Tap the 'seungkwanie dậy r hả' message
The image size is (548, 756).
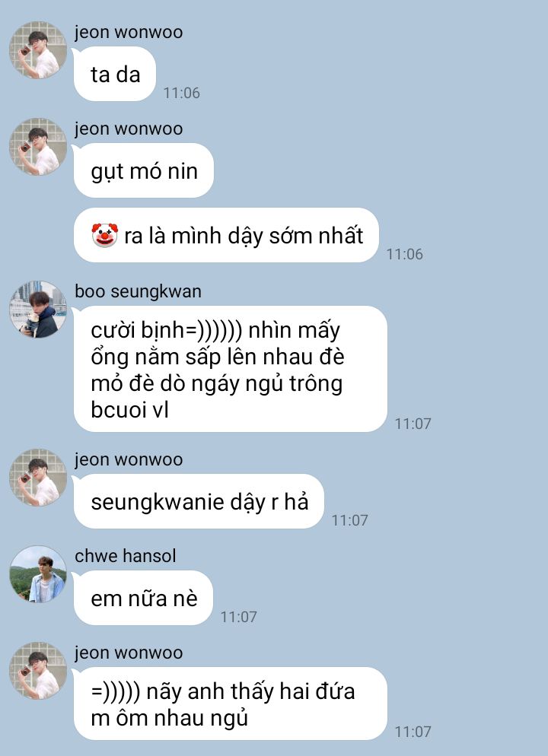coord(199,501)
